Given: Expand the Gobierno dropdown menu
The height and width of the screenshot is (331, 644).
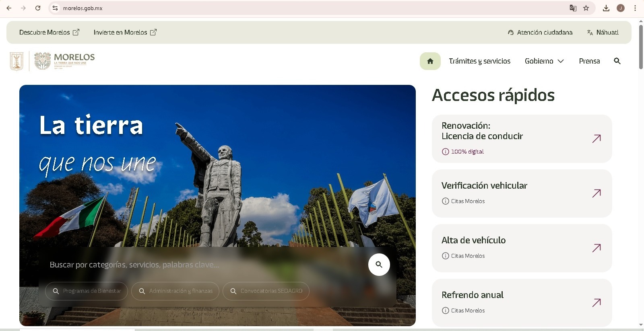Looking at the screenshot, I should point(544,61).
